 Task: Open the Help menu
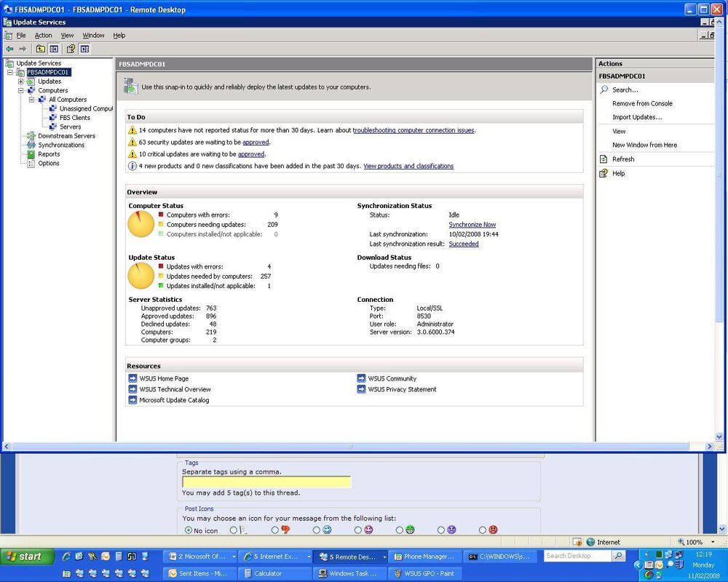tap(119, 35)
